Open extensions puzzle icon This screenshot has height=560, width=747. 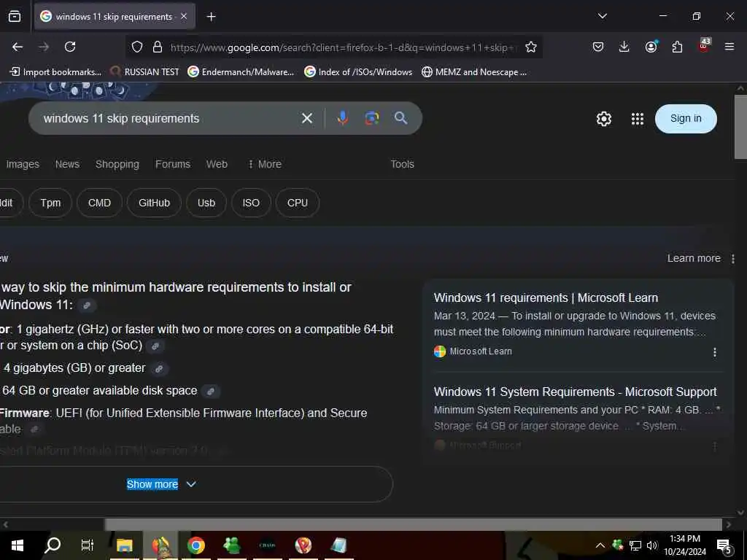coord(677,47)
